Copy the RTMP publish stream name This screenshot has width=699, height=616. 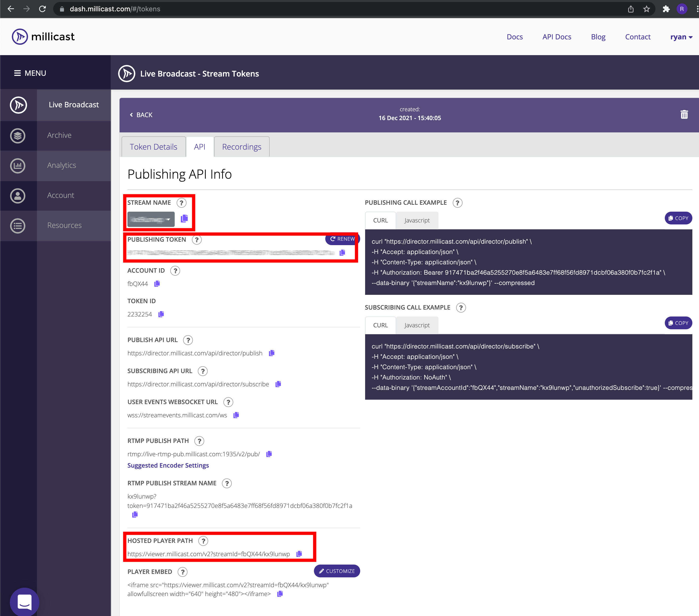135,514
